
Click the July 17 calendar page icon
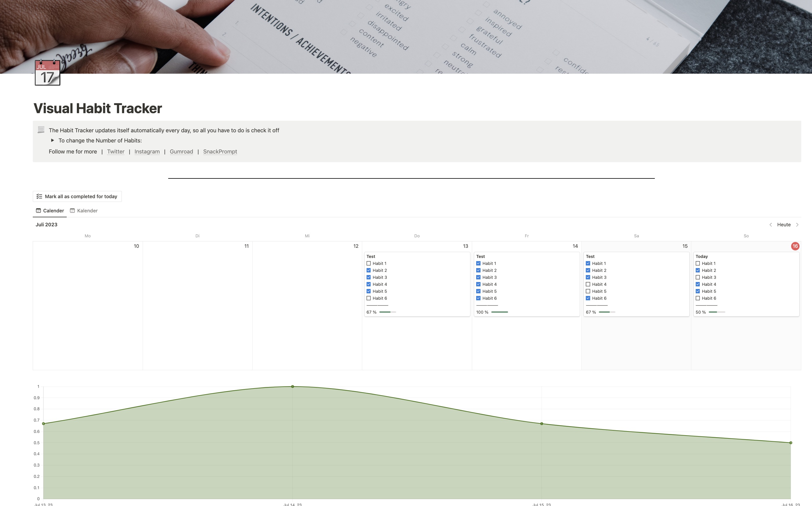click(47, 73)
